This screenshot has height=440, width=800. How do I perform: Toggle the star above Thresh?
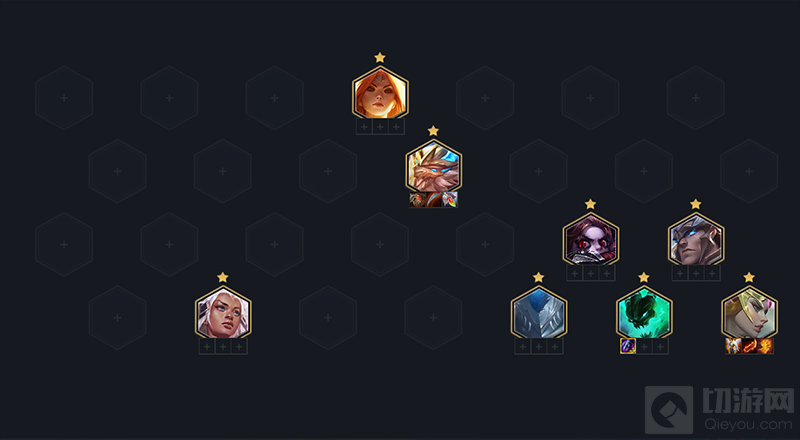644,277
